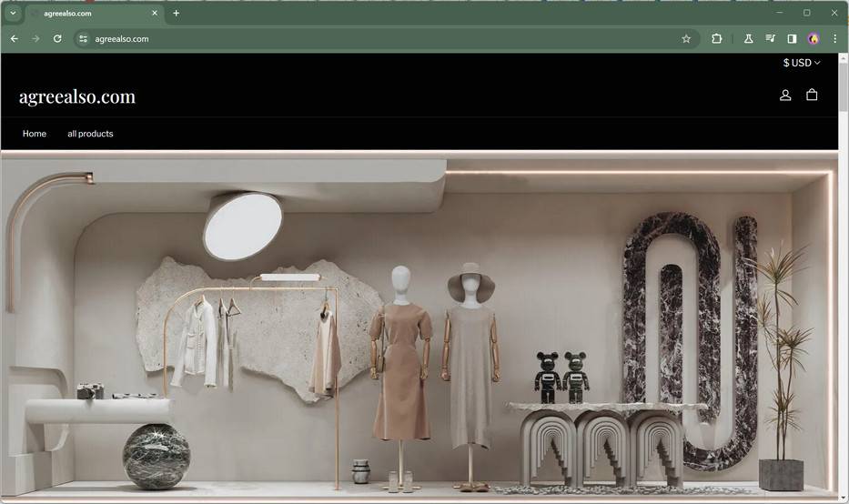Image resolution: width=849 pixels, height=504 pixels.
Task: Open the Chrome profile avatar
Action: pyautogui.click(x=814, y=39)
